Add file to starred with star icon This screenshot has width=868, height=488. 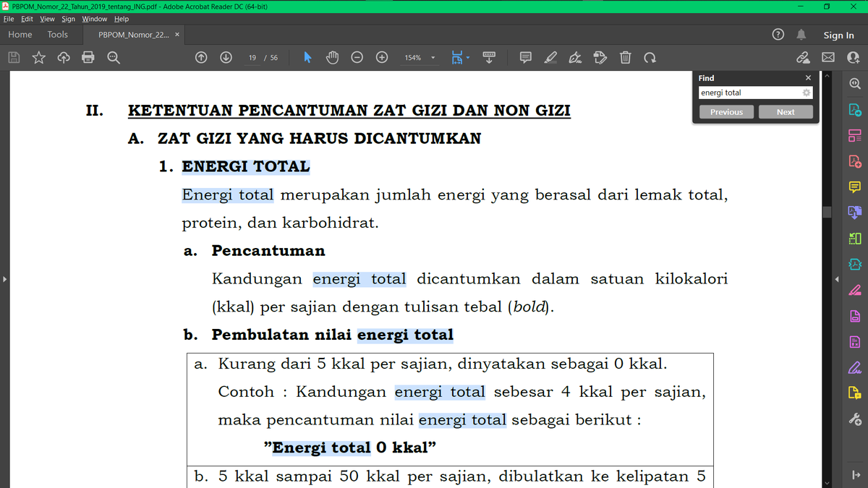coord(38,57)
